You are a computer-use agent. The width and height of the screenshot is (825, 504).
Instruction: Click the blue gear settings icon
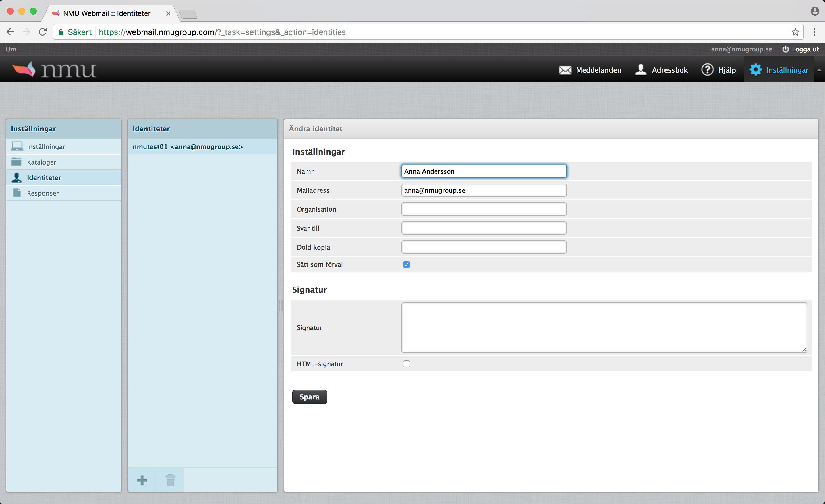click(755, 70)
